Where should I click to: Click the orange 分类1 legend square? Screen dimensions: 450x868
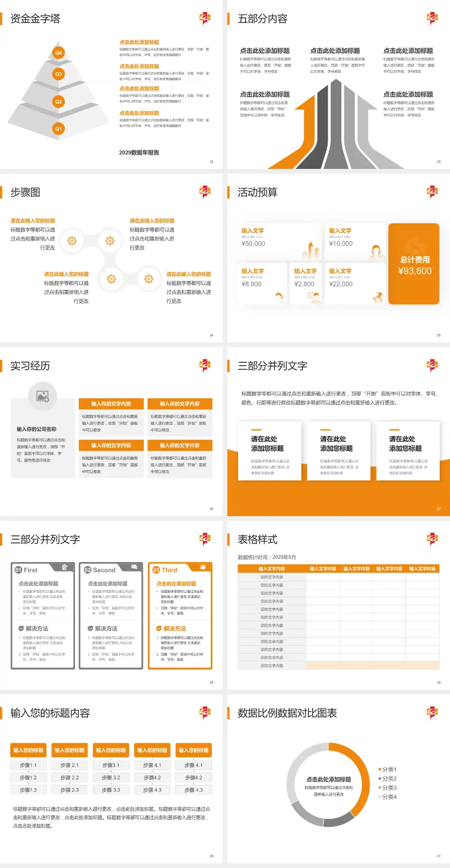pyautogui.click(x=380, y=769)
